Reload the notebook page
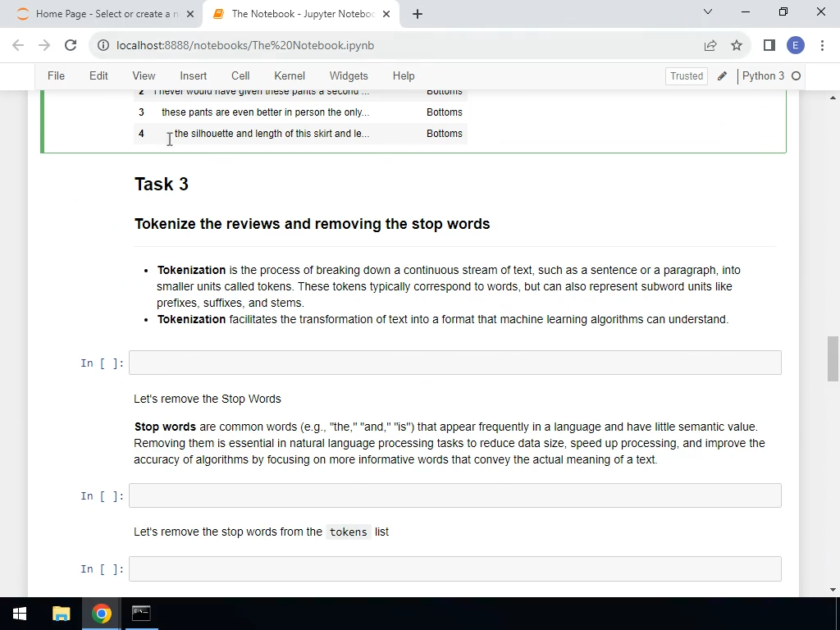Viewport: 840px width, 630px height. (x=70, y=45)
